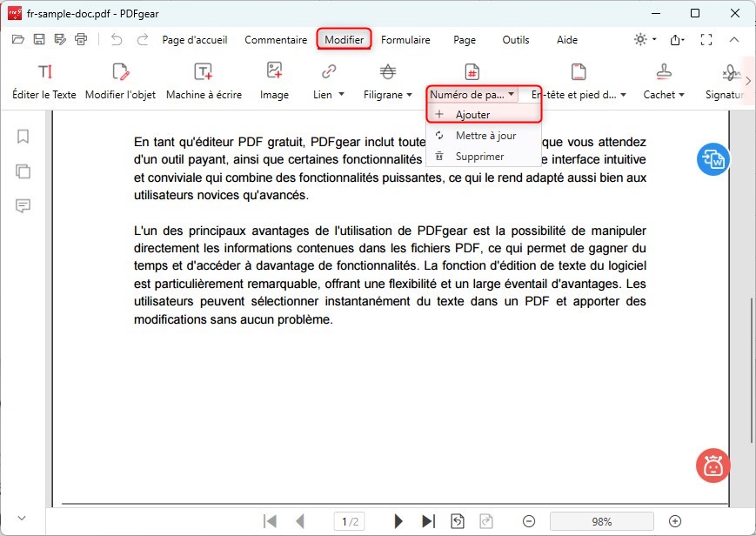Add a watermark using the Filigrane tool
This screenshot has width=756, height=536.
point(383,81)
